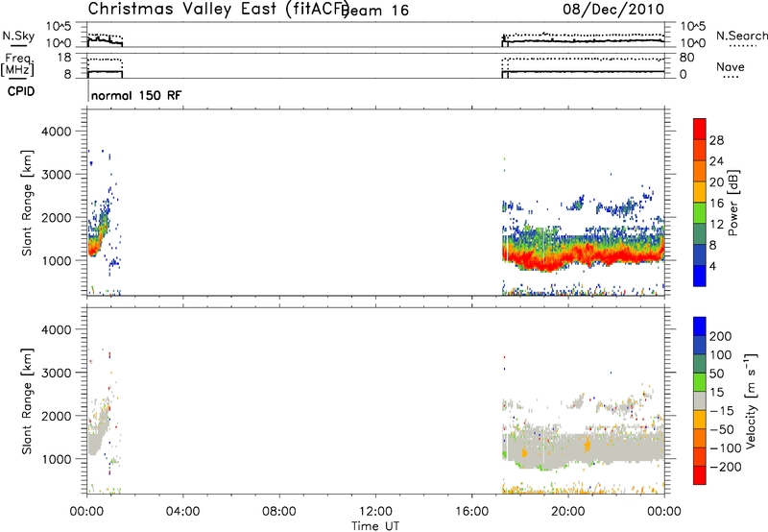Click the red top segment of the Power color bar

click(700, 130)
